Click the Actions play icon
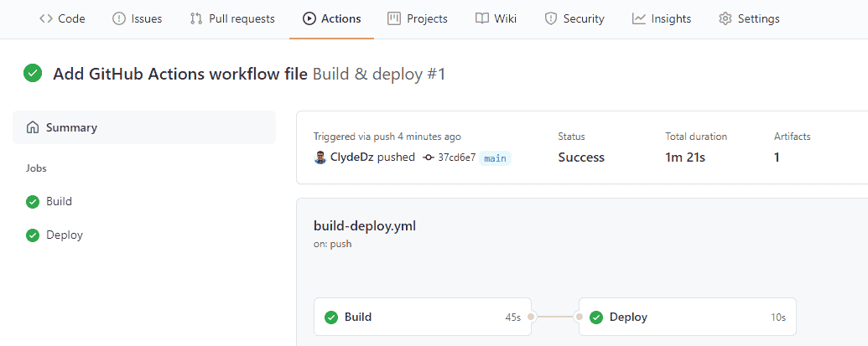 (309, 18)
